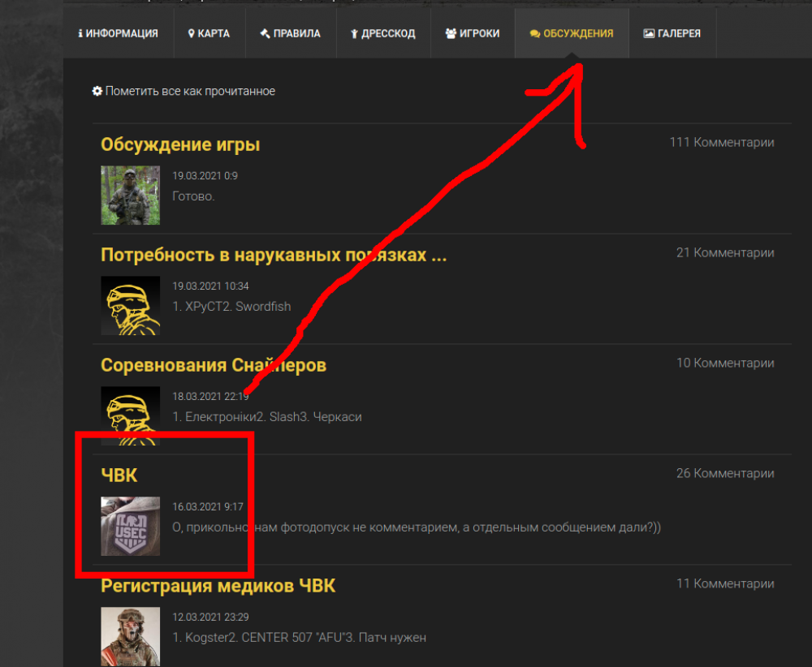Screen dimensions: 812x667
Task: Open the Соревнования Снайперов topic
Action: click(214, 366)
